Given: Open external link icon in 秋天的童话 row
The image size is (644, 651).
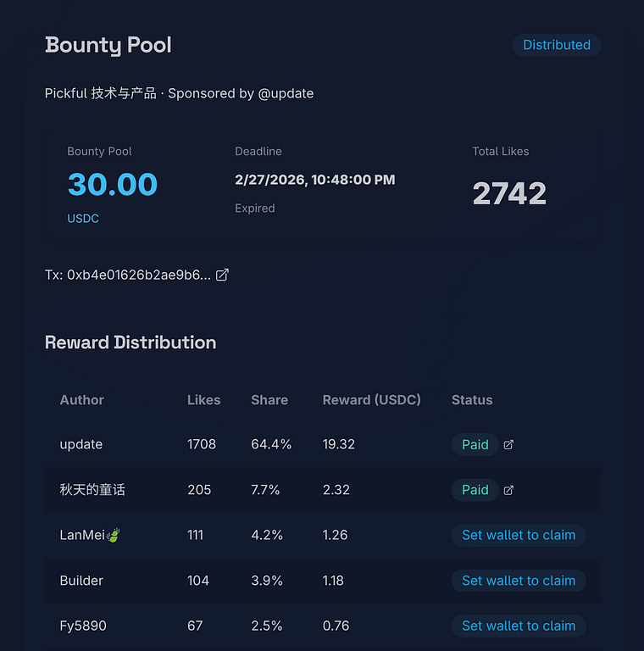Looking at the screenshot, I should 508,490.
